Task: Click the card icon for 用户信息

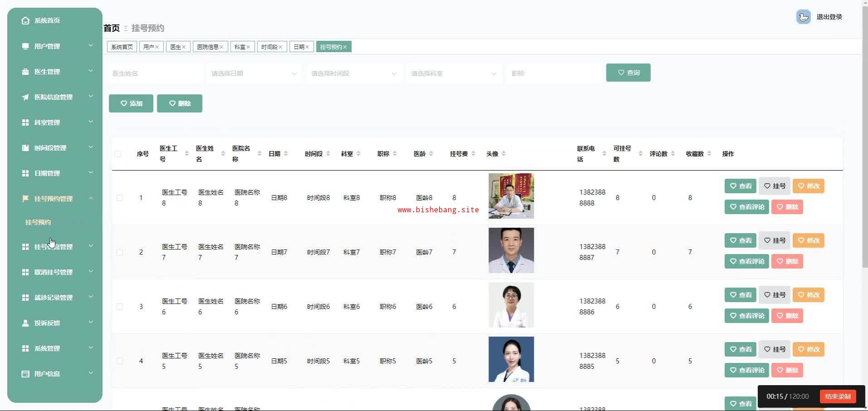Action: coord(25,374)
